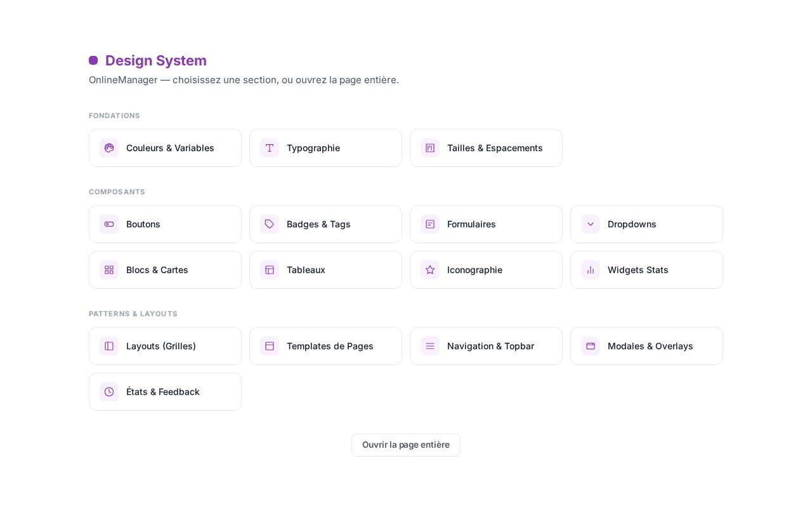Click the purple dot beside Design System
Image resolution: width=812 pixels, height=508 pixels.
(x=93, y=60)
